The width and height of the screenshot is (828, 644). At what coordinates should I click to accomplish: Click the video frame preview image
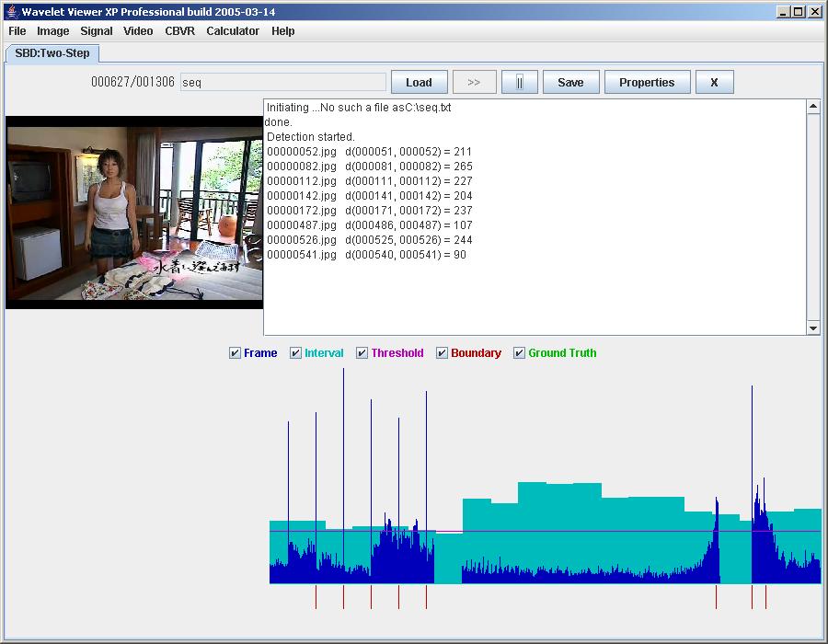(134, 212)
